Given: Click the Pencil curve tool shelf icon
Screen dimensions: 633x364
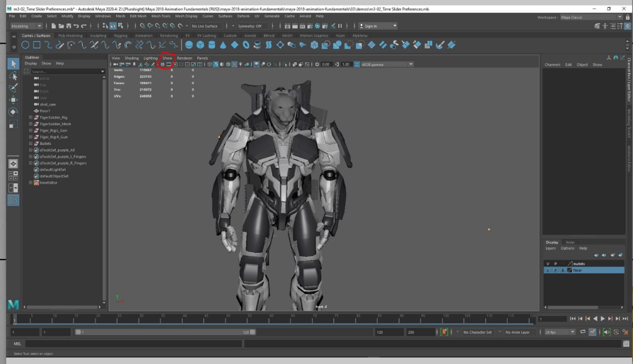Looking at the screenshot, I should click(60, 45).
